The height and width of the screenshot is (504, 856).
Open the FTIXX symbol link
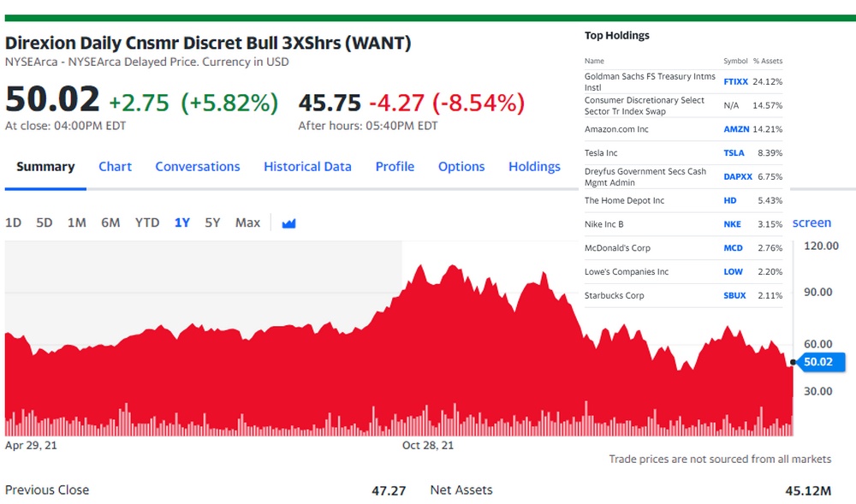coord(735,82)
